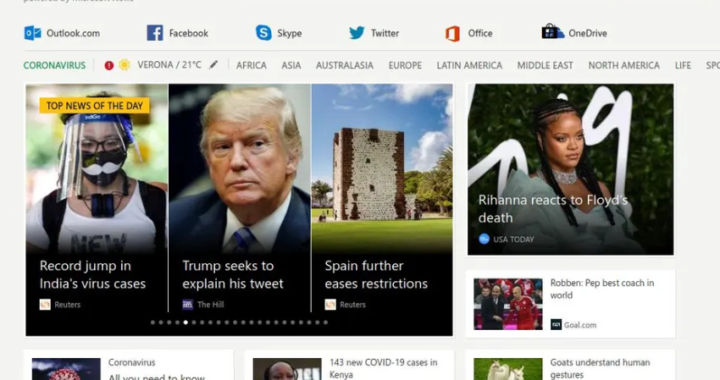
Task: Click the coronavirus card thumbnail
Action: point(66,369)
